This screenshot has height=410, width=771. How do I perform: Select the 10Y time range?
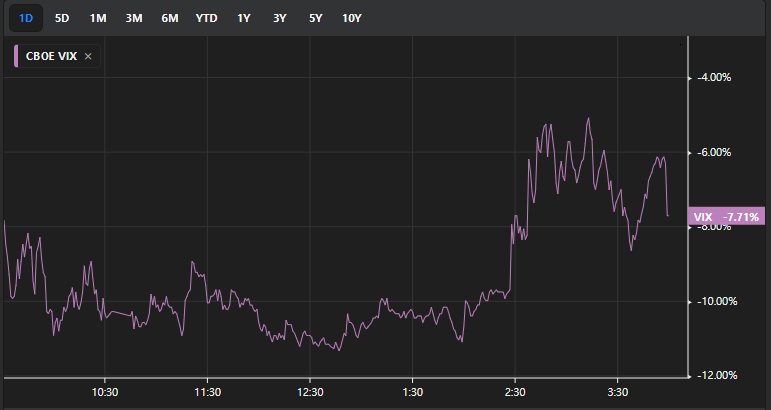click(x=353, y=18)
